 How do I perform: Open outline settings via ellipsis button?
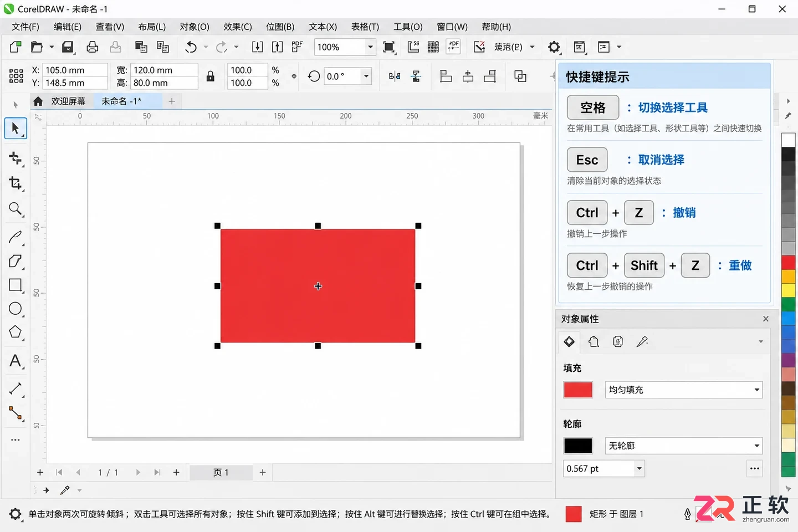(x=754, y=469)
